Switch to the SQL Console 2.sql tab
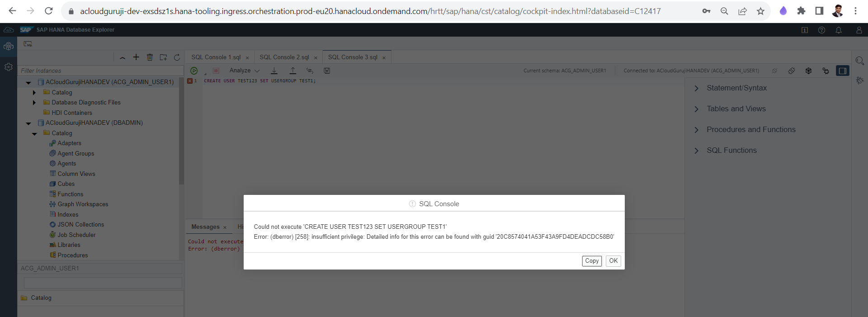Screen dimensions: 868x317 click(284, 57)
